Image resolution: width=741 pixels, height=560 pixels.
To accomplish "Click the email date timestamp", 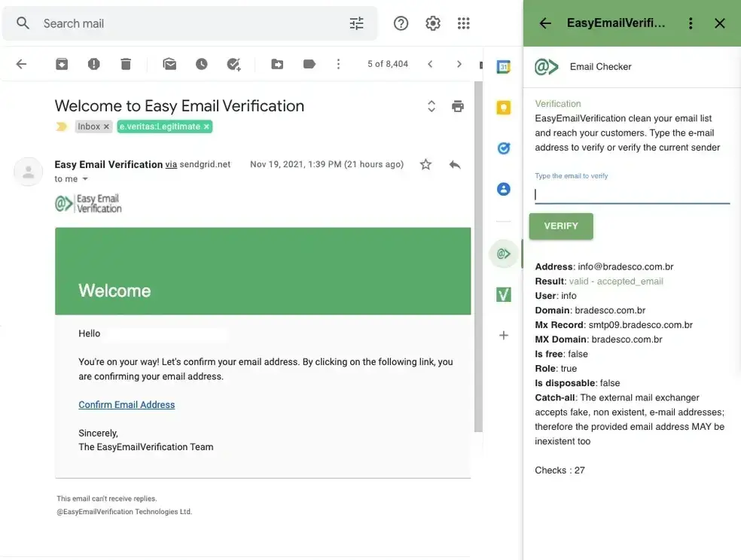I will coord(327,164).
